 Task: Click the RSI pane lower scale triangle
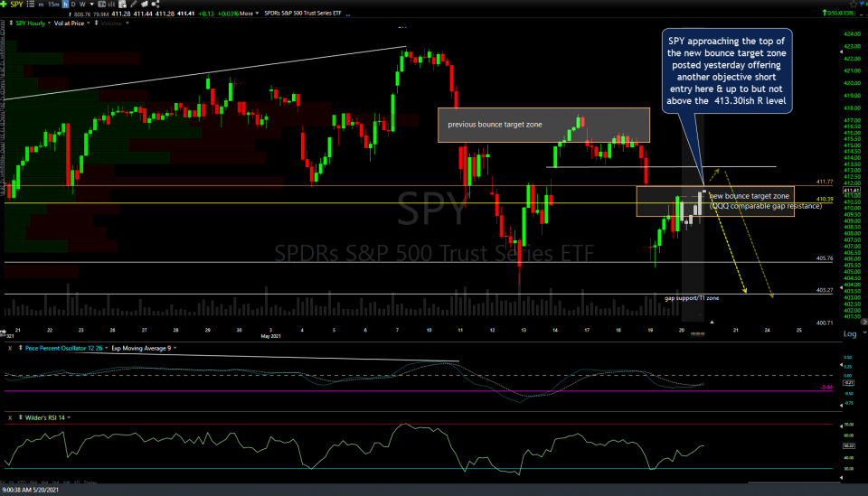pyautogui.click(x=842, y=477)
